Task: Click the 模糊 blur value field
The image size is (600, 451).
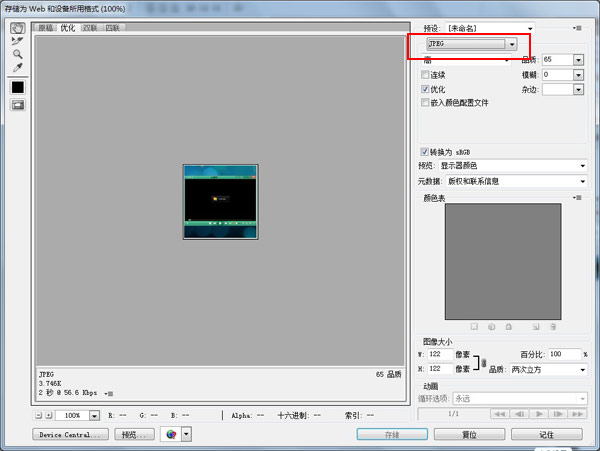Action: (x=558, y=75)
